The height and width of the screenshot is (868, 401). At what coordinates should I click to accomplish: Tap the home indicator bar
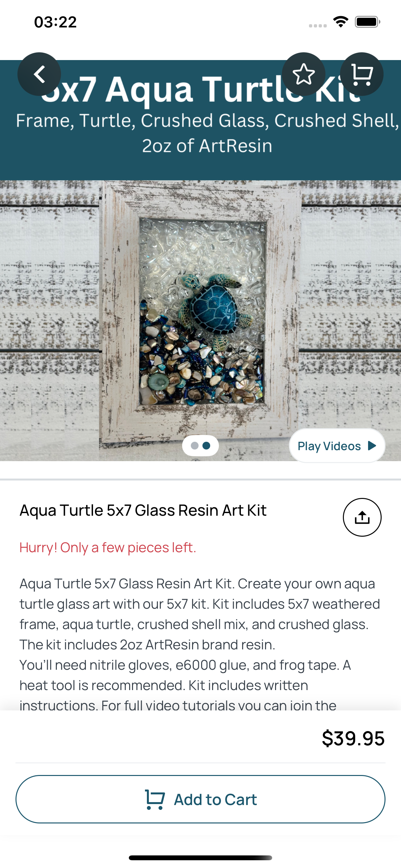pyautogui.click(x=200, y=858)
